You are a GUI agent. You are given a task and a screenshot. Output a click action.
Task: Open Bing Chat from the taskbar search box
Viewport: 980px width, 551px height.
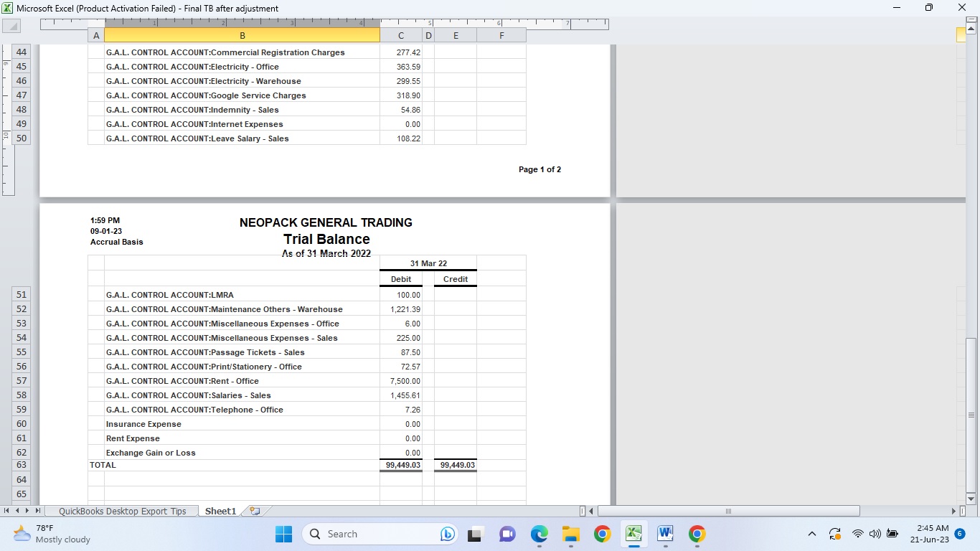point(448,534)
